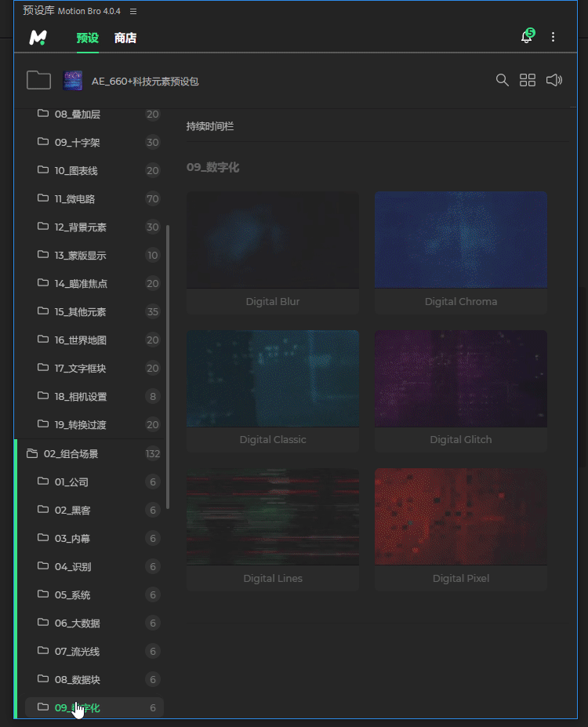Click the AE_660 pack thumbnail icon

pos(73,81)
